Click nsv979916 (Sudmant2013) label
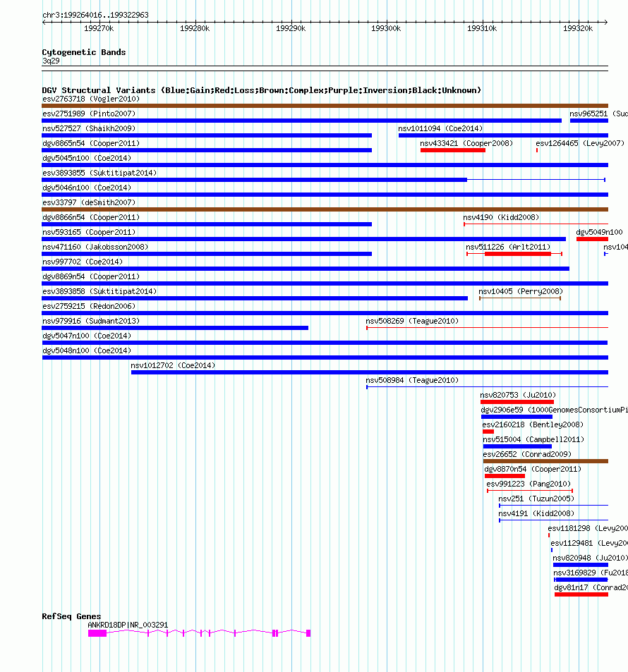The image size is (628, 672). click(x=91, y=321)
